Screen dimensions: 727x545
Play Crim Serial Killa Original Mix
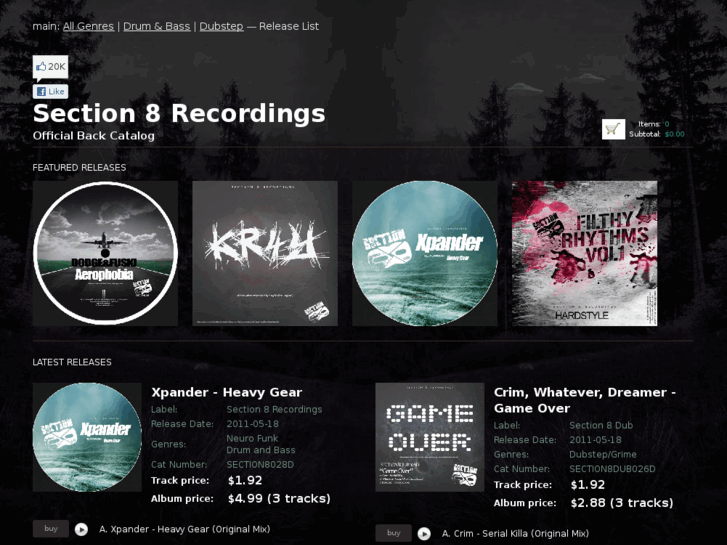click(424, 533)
